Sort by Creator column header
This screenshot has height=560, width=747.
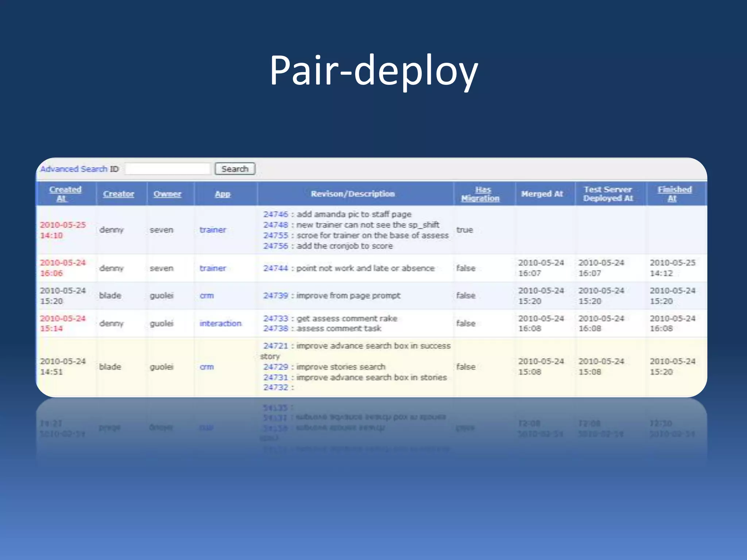119,194
